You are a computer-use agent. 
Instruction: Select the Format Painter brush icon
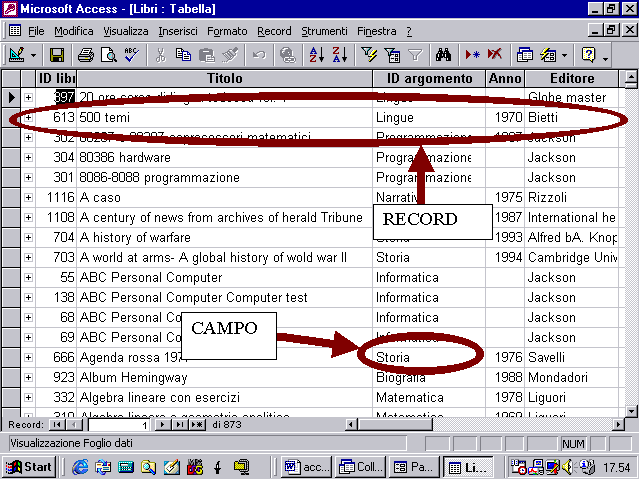[x=230, y=55]
